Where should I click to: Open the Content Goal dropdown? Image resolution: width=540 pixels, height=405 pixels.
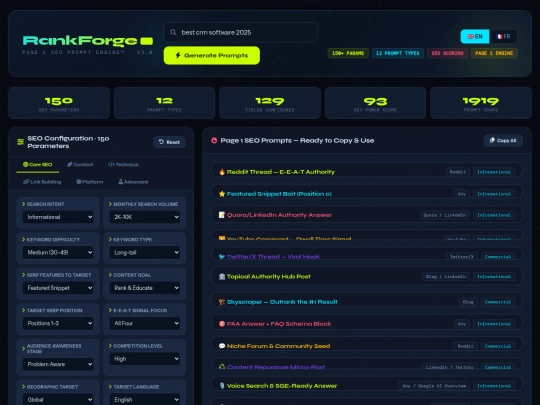[x=145, y=288]
